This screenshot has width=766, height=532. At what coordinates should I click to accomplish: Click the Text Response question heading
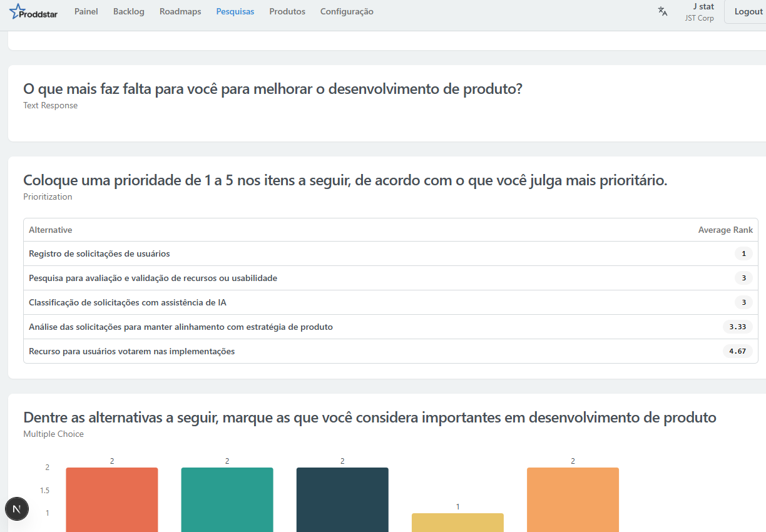click(x=272, y=88)
